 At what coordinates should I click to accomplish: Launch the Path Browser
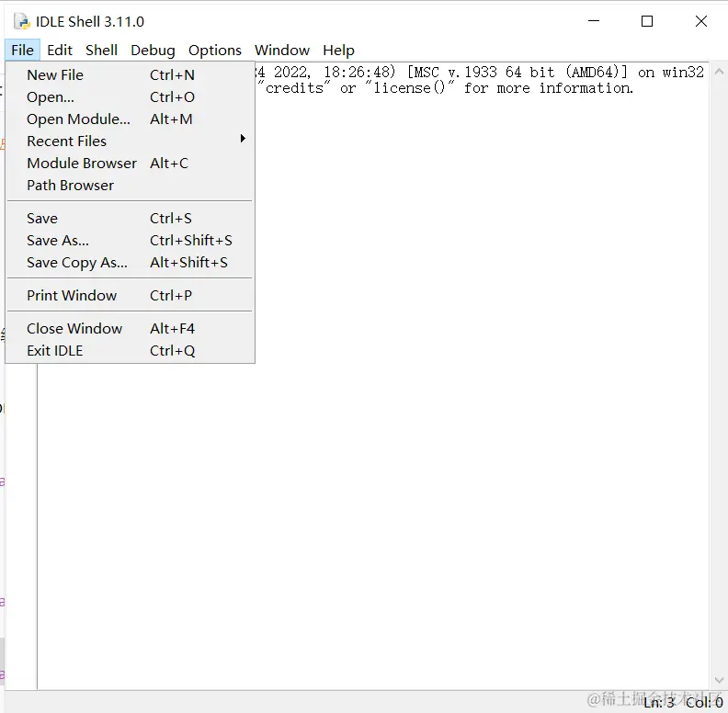pos(130,186)
